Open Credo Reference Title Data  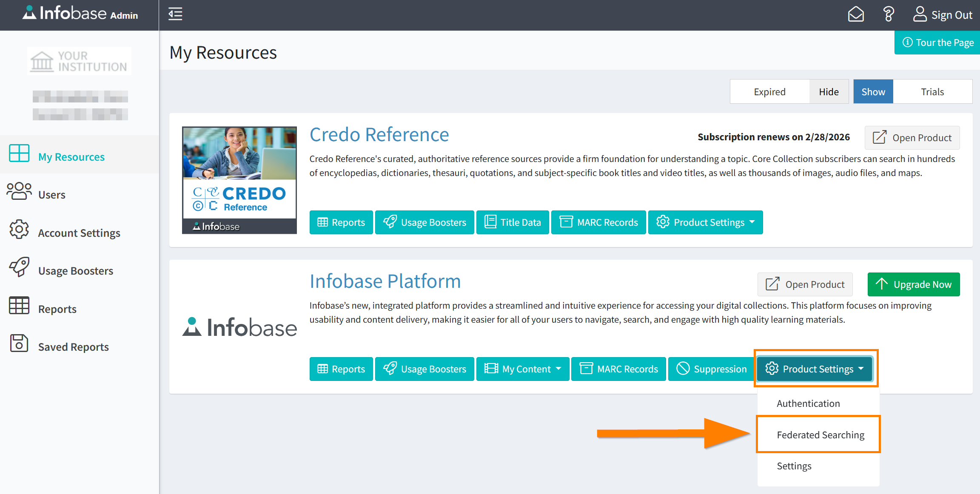[513, 222]
